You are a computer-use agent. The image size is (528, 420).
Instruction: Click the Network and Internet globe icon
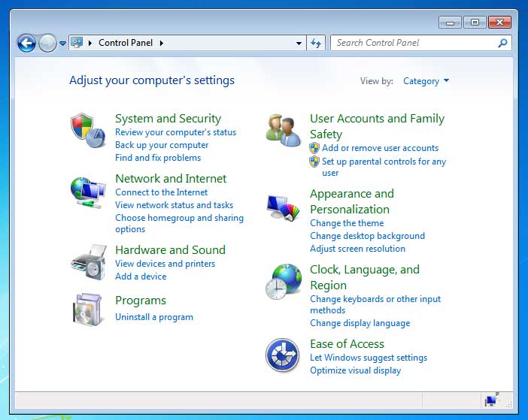pyautogui.click(x=88, y=192)
